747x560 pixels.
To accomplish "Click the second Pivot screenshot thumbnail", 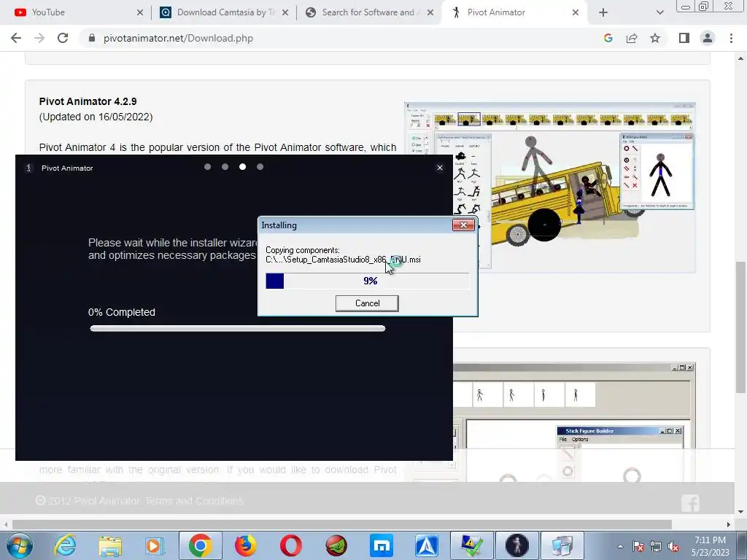I will point(574,421).
